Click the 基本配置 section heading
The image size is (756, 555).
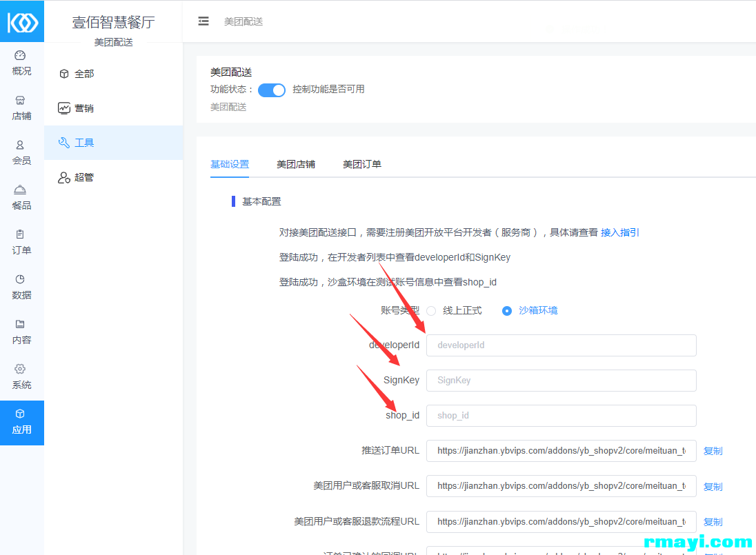[261, 201]
